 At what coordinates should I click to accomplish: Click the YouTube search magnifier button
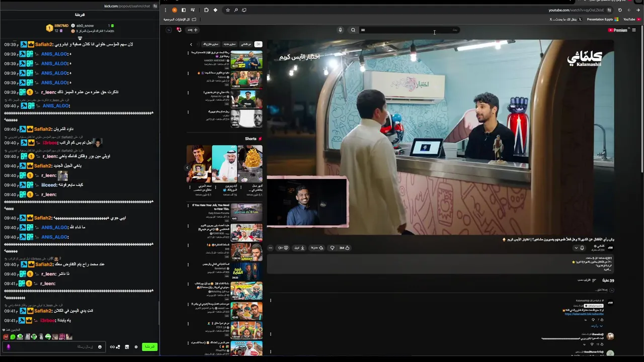coord(353,30)
